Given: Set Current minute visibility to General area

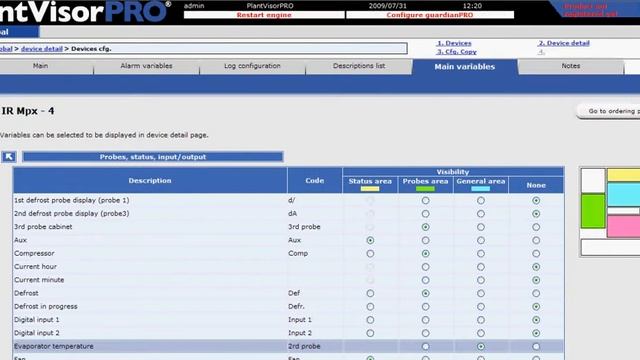Looking at the screenshot, I should [481, 280].
